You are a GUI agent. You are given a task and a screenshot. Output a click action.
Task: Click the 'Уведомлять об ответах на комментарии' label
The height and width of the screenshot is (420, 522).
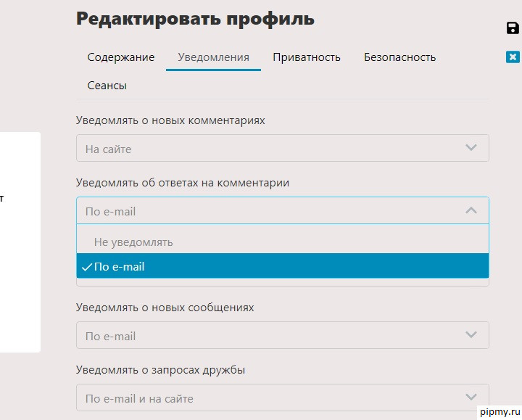[x=183, y=183]
